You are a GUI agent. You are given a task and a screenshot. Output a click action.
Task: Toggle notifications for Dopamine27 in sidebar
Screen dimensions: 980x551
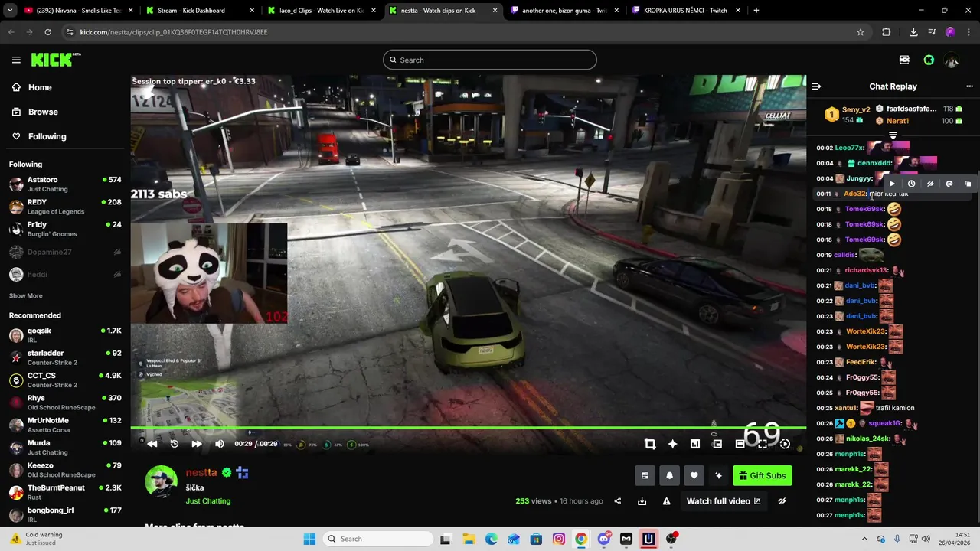click(x=117, y=252)
